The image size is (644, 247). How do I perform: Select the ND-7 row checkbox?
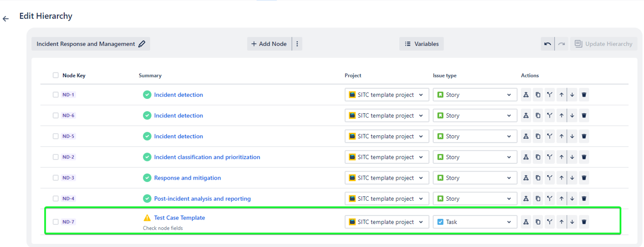[56, 222]
